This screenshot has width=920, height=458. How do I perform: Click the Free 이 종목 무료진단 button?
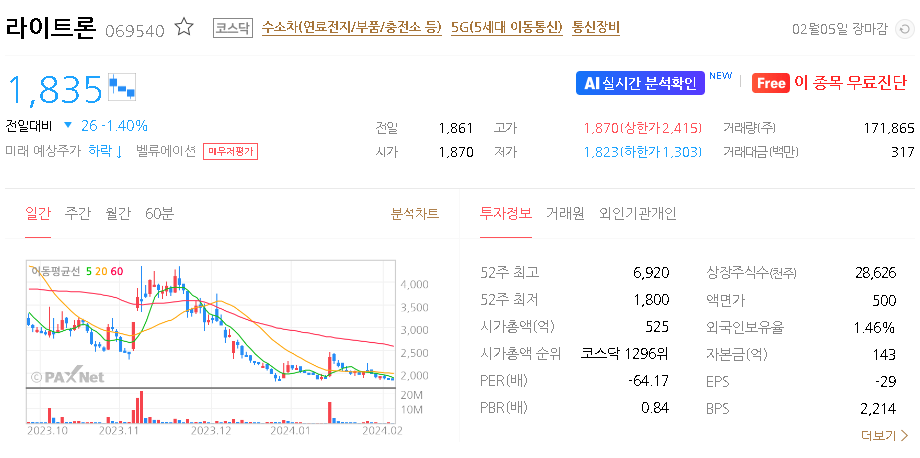(828, 83)
